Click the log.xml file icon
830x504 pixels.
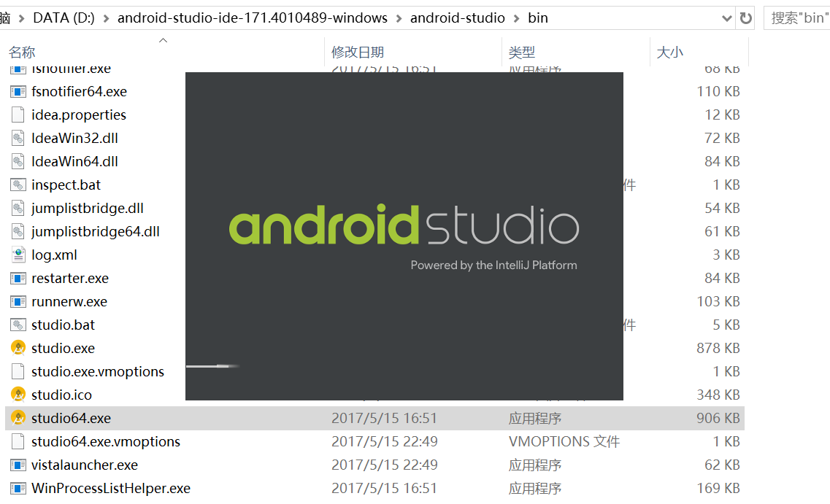click(x=18, y=255)
